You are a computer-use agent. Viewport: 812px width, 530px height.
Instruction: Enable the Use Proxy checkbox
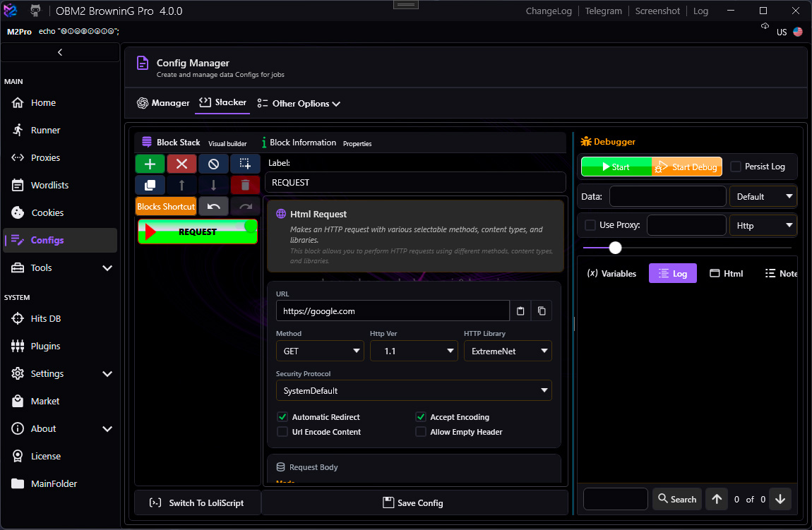pos(590,225)
